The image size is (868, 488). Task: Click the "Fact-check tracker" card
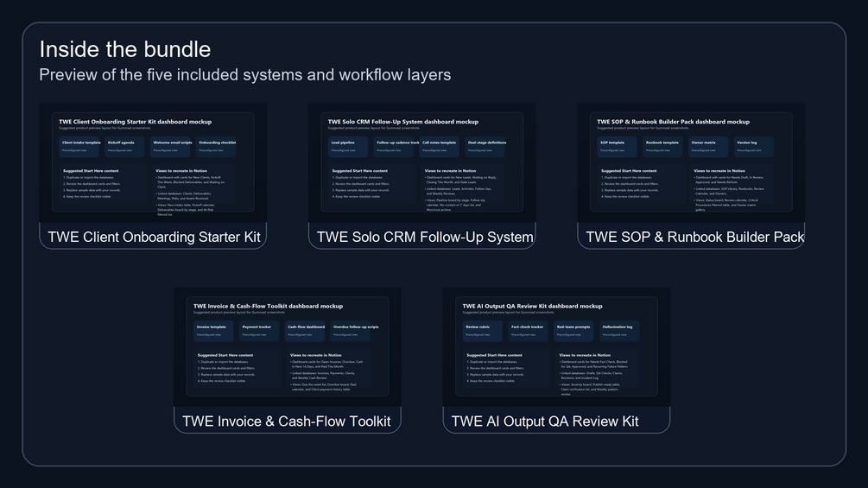528,331
